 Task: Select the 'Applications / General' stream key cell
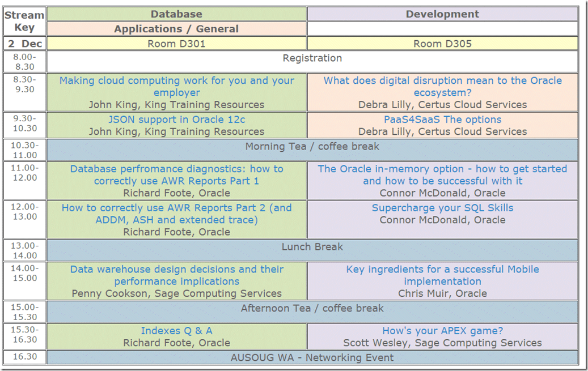pyautogui.click(x=177, y=29)
